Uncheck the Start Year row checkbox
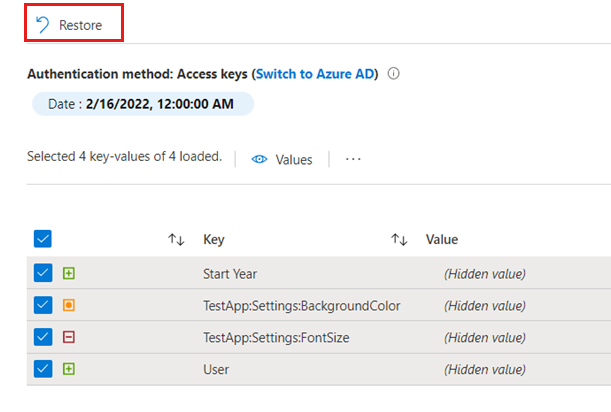Viewport: 611px width, 412px height. click(x=42, y=273)
